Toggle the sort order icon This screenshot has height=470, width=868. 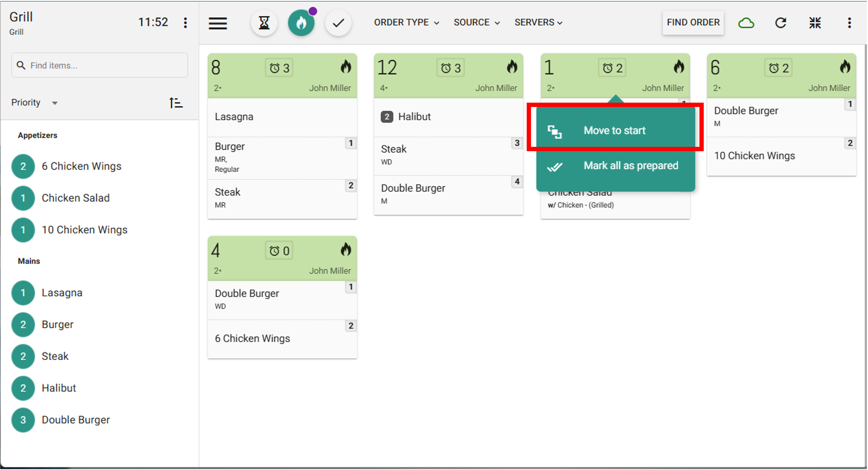coord(176,102)
